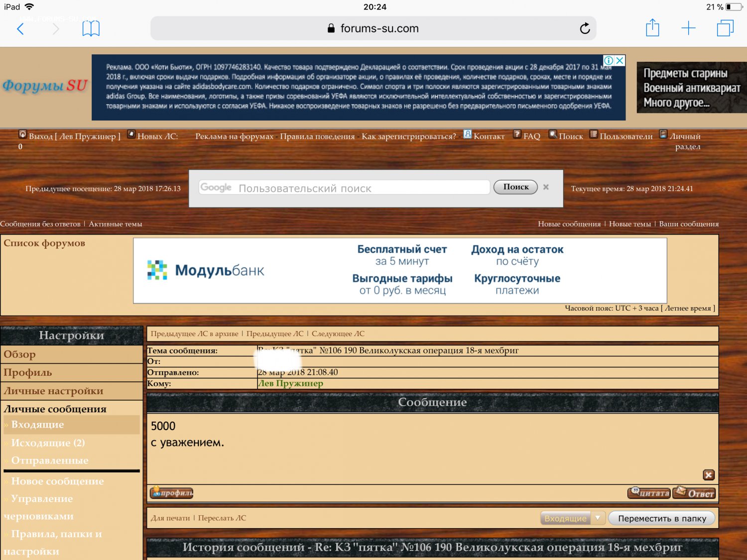The height and width of the screenshot is (560, 747).
Task: Open Safari bookmarks book icon
Action: click(x=91, y=29)
